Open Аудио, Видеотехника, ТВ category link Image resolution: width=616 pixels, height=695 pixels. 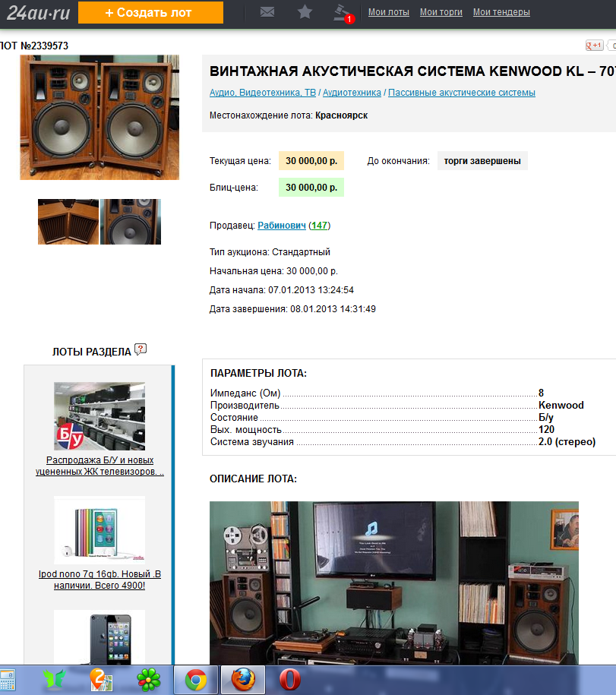pos(263,93)
